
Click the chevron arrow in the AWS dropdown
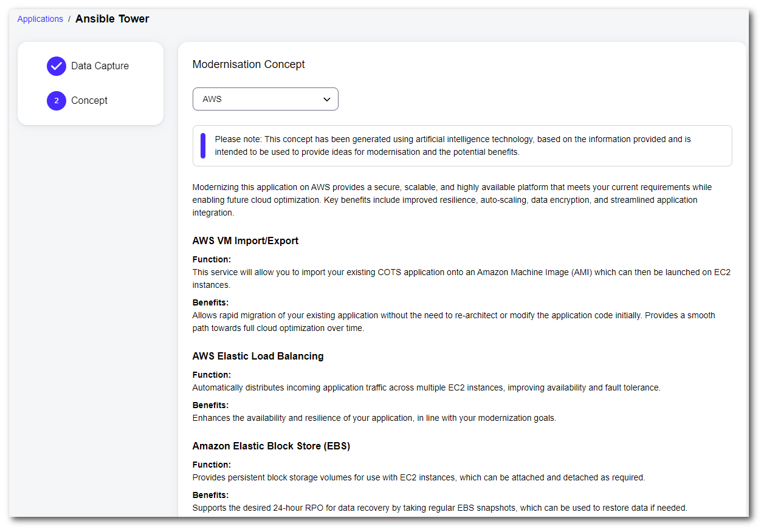click(327, 99)
